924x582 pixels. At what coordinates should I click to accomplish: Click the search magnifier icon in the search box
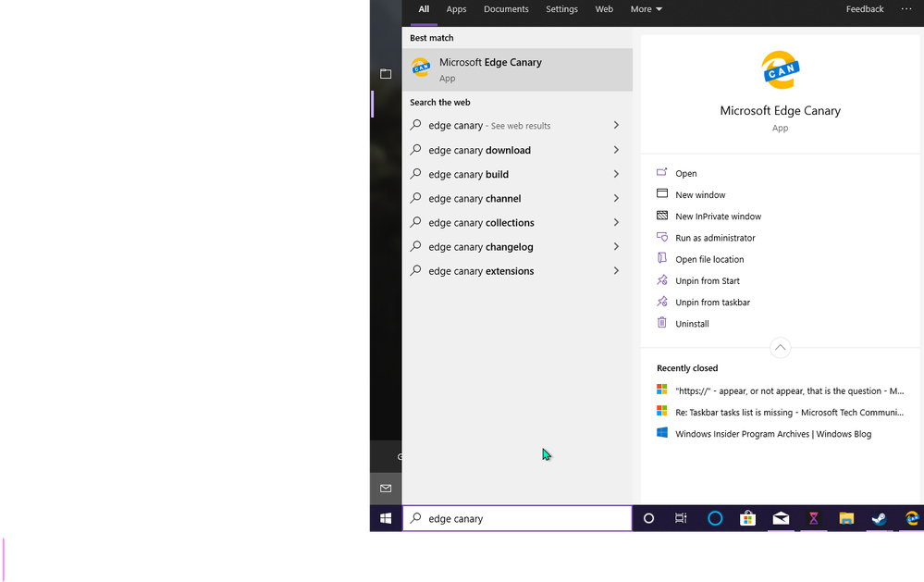tap(415, 518)
